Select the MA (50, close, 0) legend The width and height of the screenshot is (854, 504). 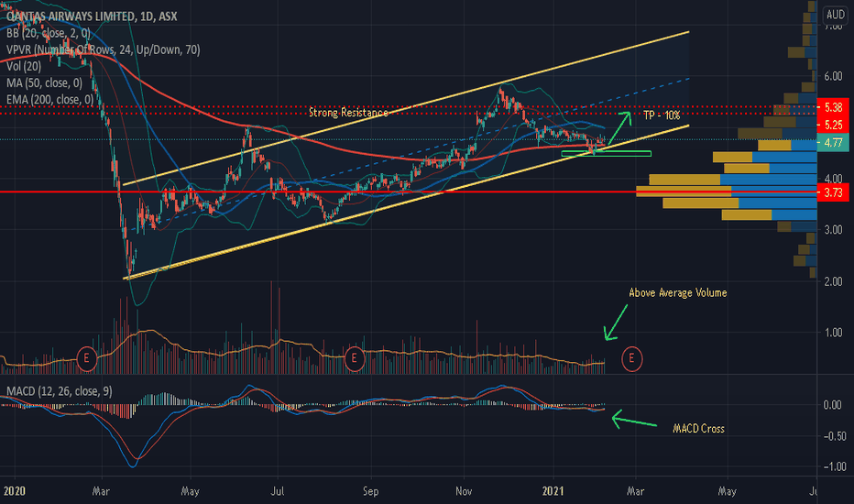[44, 82]
